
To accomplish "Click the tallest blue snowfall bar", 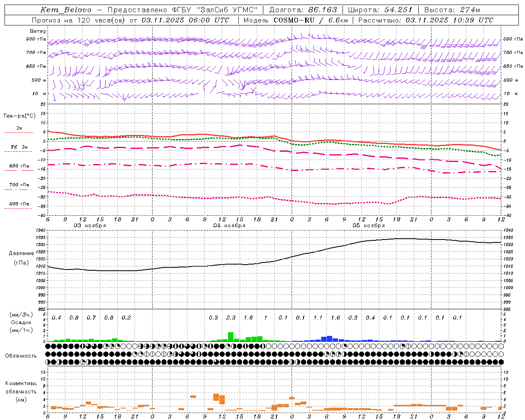I will (x=329, y=339).
